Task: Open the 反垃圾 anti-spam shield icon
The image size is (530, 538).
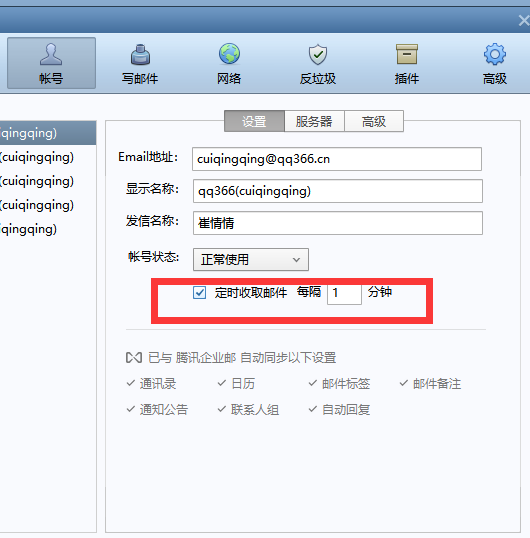Action: [x=318, y=54]
